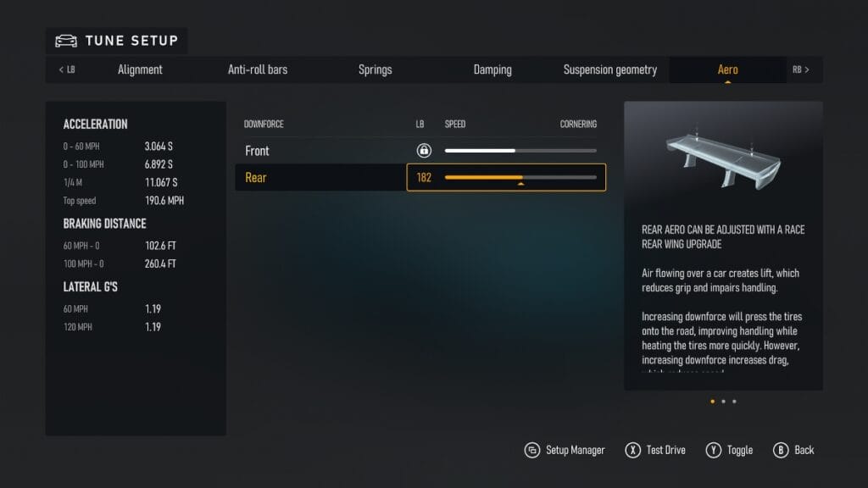Switch to the Damping tab
This screenshot has width=868, height=488.
tap(492, 69)
